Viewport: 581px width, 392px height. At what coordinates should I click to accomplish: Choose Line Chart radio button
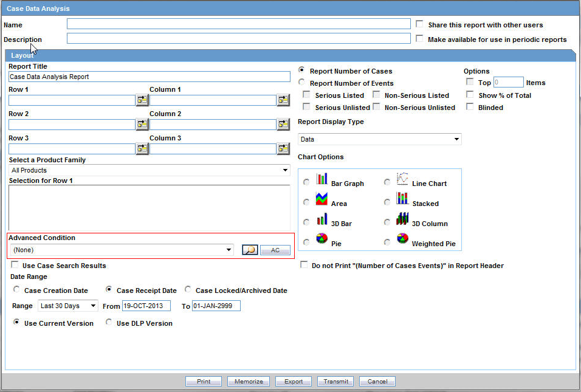tap(387, 182)
